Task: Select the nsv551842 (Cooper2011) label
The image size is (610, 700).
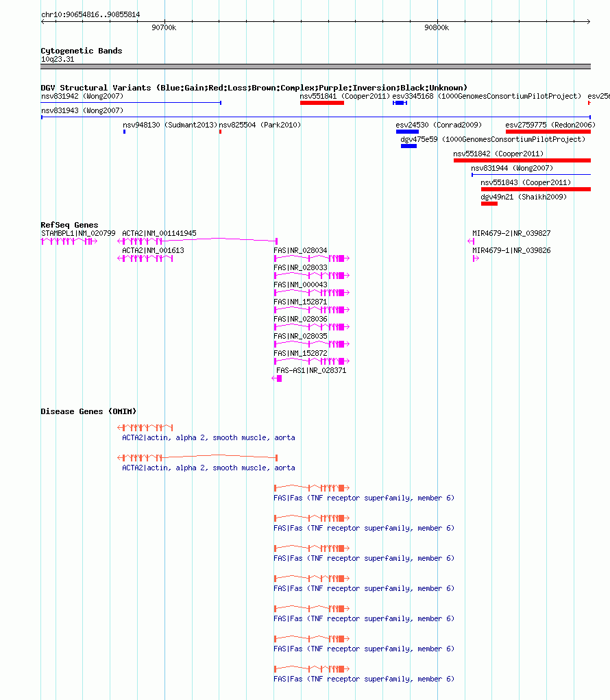Action: click(498, 154)
